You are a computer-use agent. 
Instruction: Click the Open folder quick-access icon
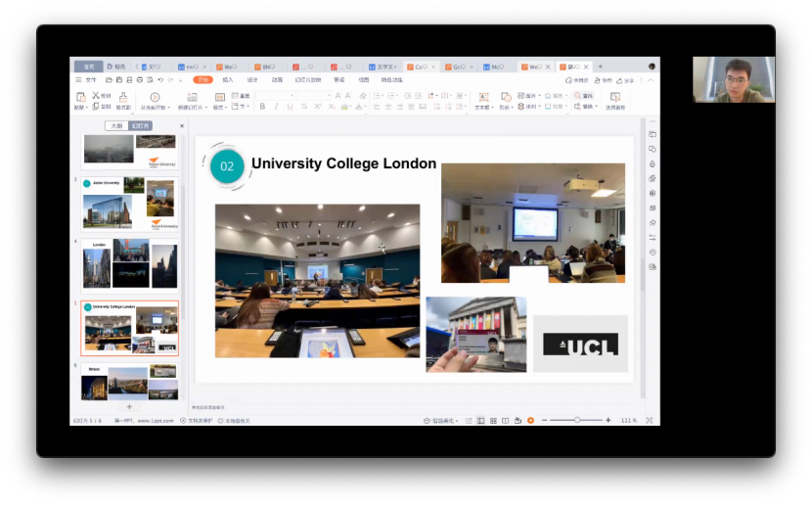(109, 79)
